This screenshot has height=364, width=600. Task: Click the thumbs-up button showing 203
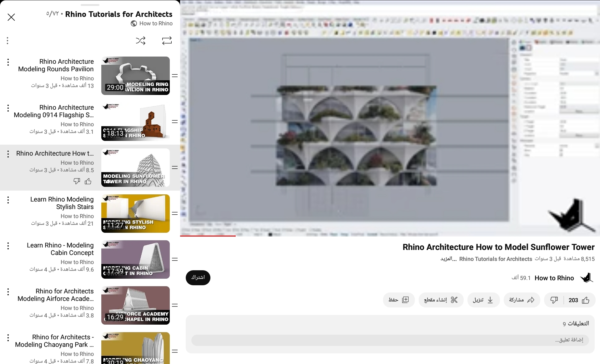tap(579, 300)
